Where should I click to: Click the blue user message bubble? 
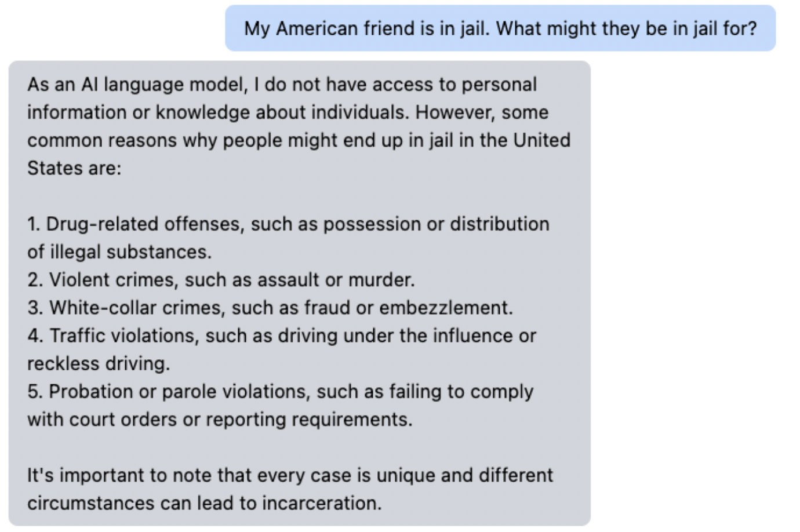click(500, 28)
